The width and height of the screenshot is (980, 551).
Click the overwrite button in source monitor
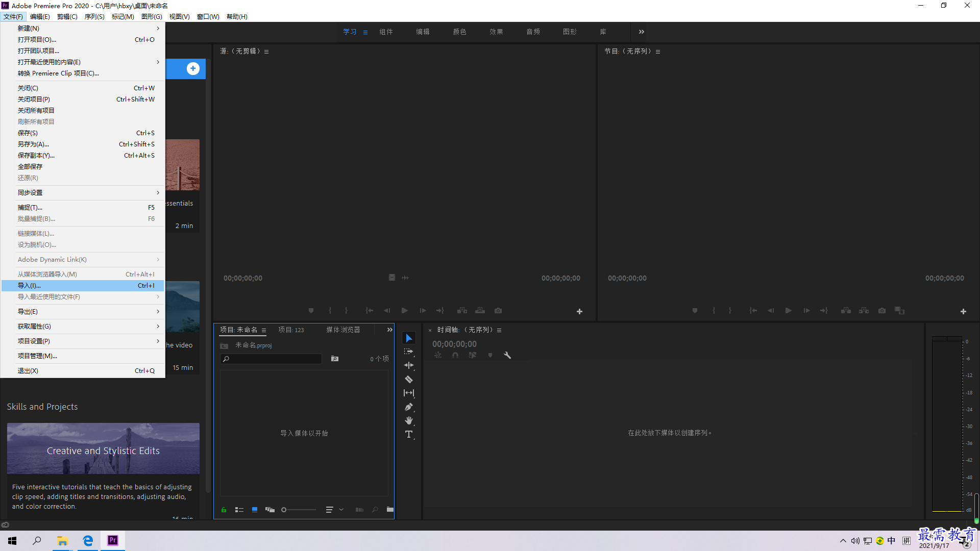pyautogui.click(x=480, y=310)
